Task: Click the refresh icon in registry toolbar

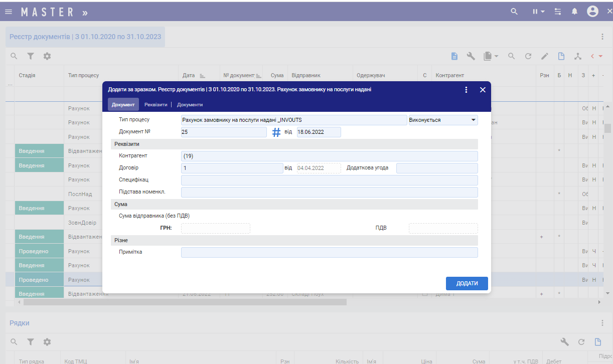Action: (x=528, y=56)
